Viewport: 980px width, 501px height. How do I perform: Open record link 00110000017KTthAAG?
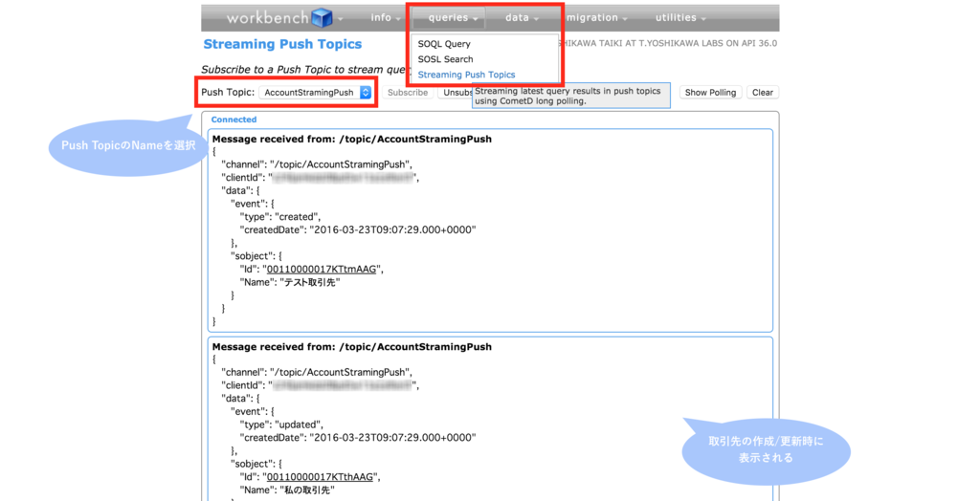pos(320,477)
